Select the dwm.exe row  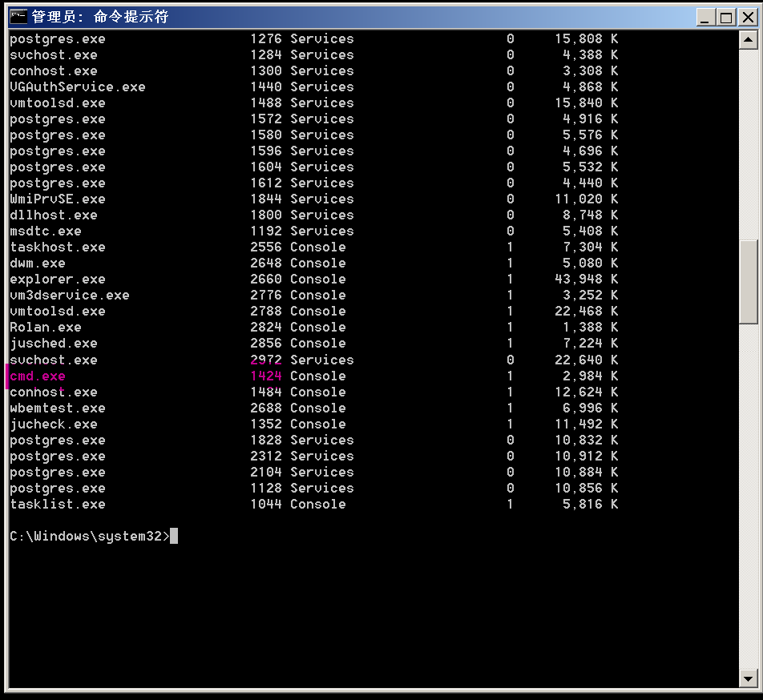tap(38, 263)
